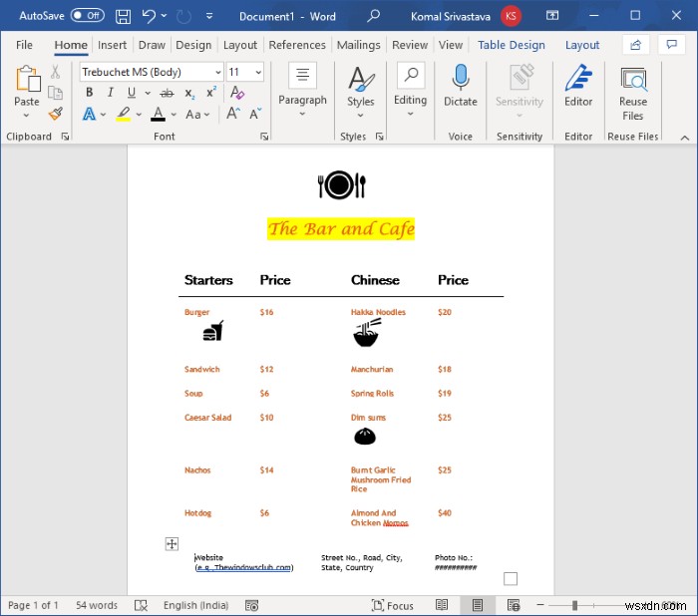This screenshot has width=698, height=616.
Task: Click the zoom slider handle
Action: click(574, 605)
